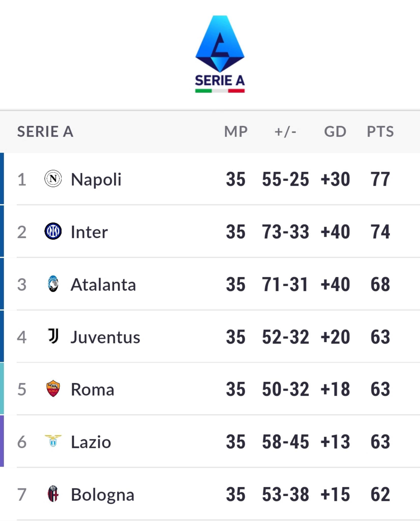Click the Atalanta club crest

click(x=53, y=284)
